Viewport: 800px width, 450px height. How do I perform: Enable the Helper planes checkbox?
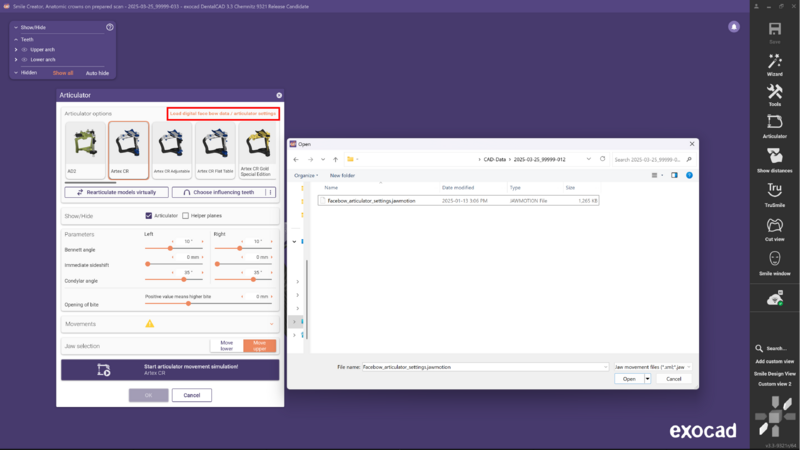[186, 216]
